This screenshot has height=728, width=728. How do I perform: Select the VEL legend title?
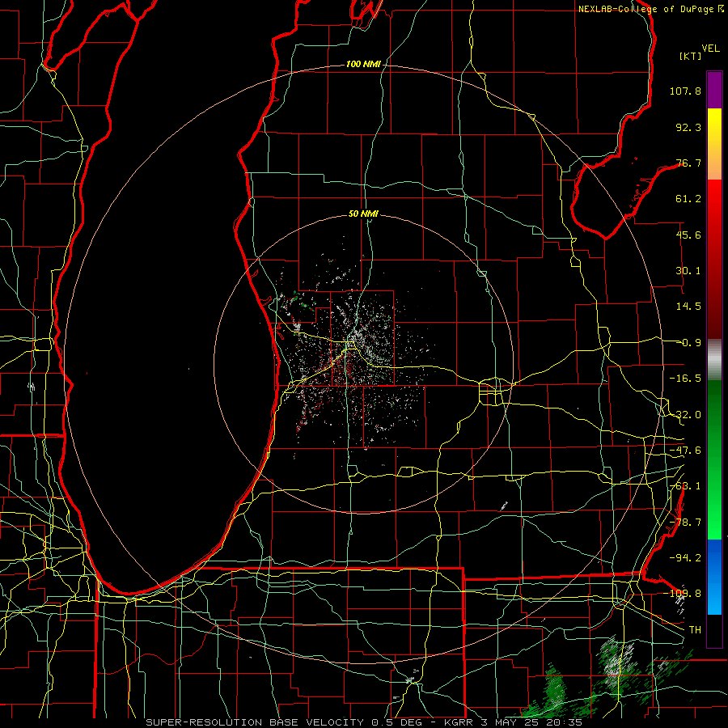pos(710,49)
